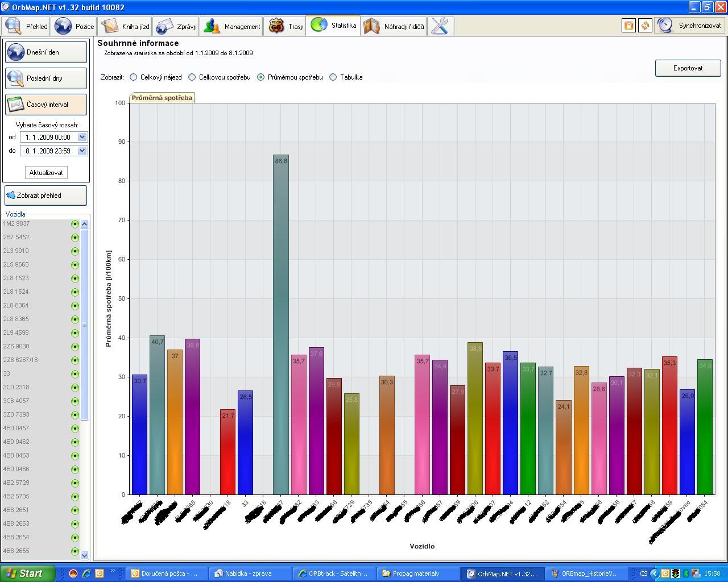Open the Přehled tab
Viewport: 728px width, 582px height.
coord(26,26)
